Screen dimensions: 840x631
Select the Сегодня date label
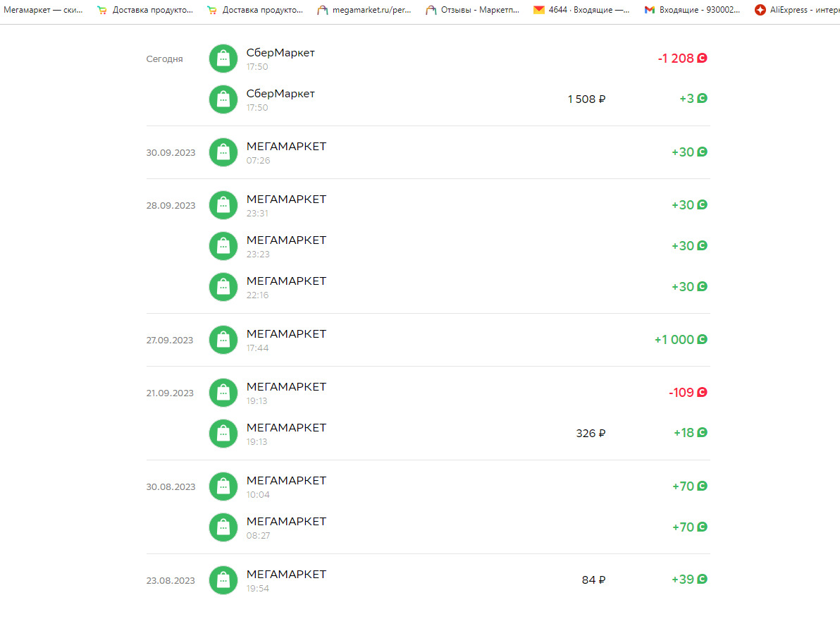[164, 59]
